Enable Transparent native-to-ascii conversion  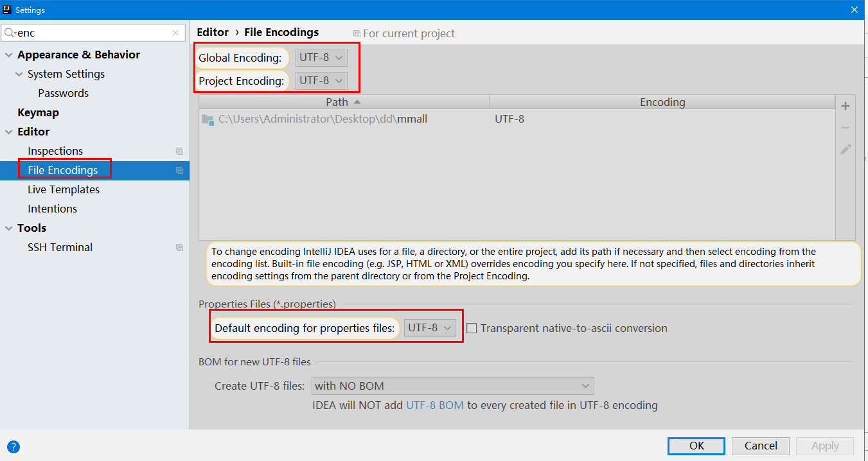coord(472,328)
